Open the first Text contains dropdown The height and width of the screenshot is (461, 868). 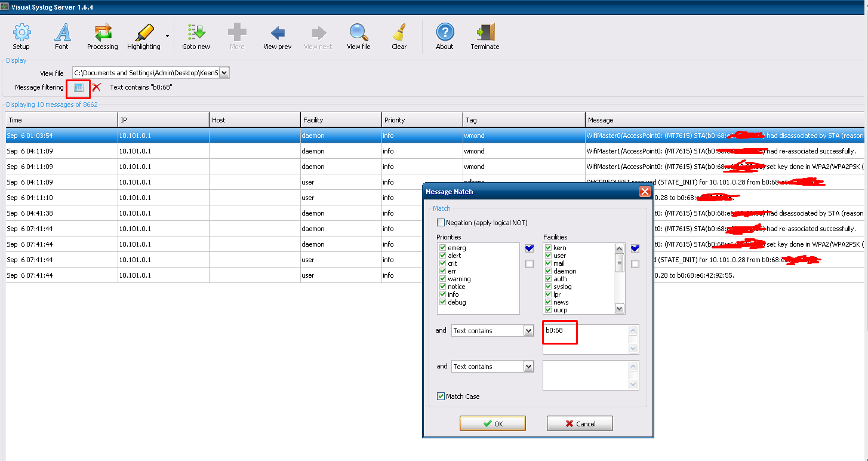tap(528, 331)
